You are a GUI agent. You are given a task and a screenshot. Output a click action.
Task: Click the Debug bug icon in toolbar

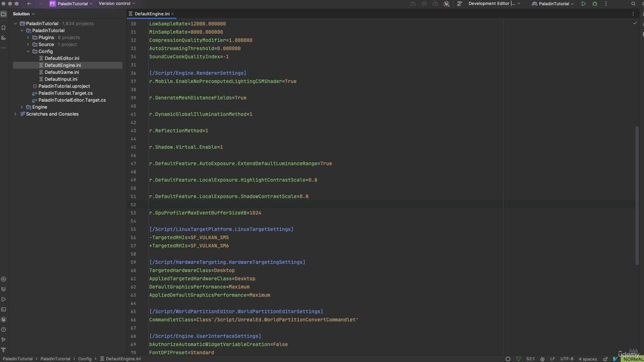click(x=595, y=4)
